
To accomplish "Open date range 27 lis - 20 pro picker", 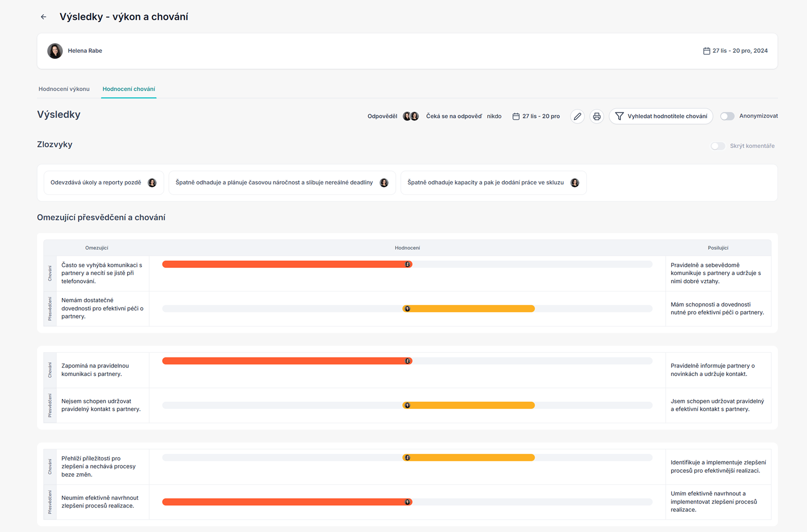I will point(541,116).
